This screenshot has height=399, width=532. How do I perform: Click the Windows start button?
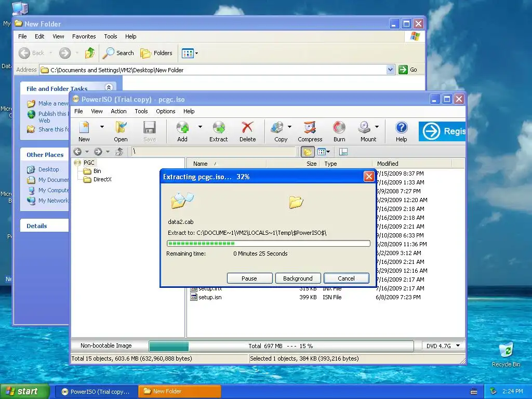click(24, 392)
